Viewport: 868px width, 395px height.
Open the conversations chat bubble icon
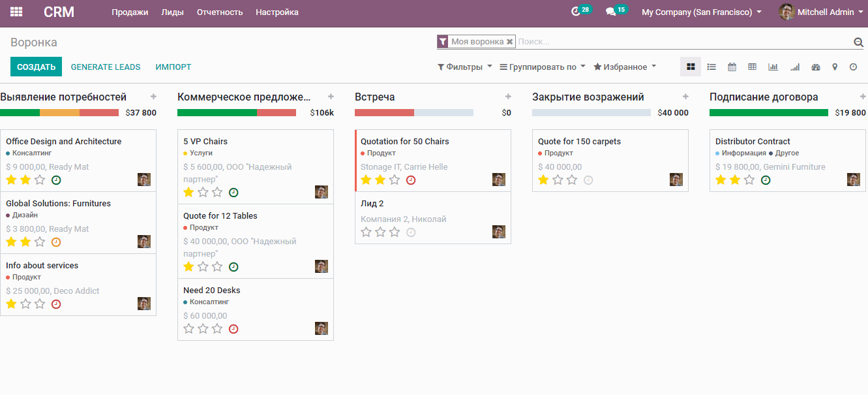click(x=610, y=12)
